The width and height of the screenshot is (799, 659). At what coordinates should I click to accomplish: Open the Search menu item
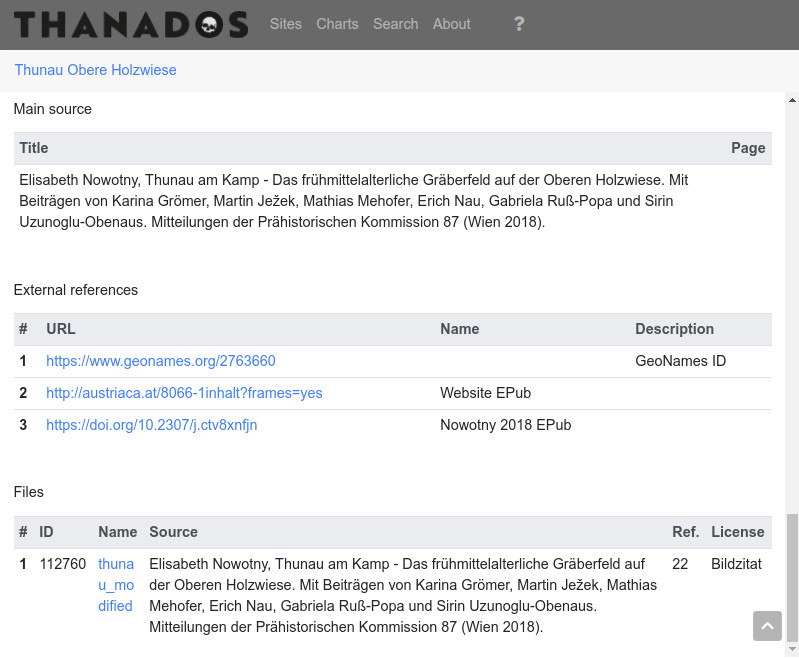pos(395,24)
